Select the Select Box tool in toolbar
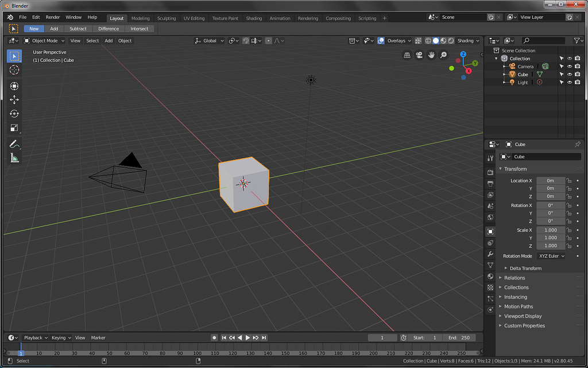This screenshot has width=588, height=368. (x=14, y=56)
